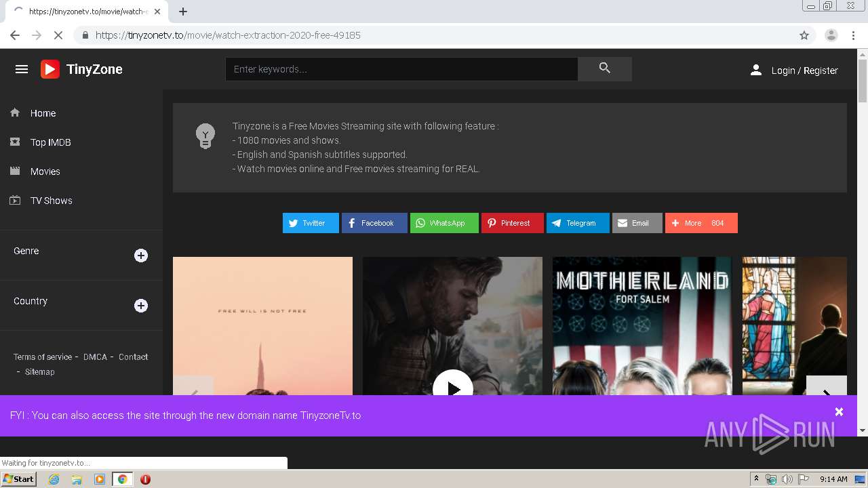Bookmark this page with star
868x488 pixels.
click(804, 35)
